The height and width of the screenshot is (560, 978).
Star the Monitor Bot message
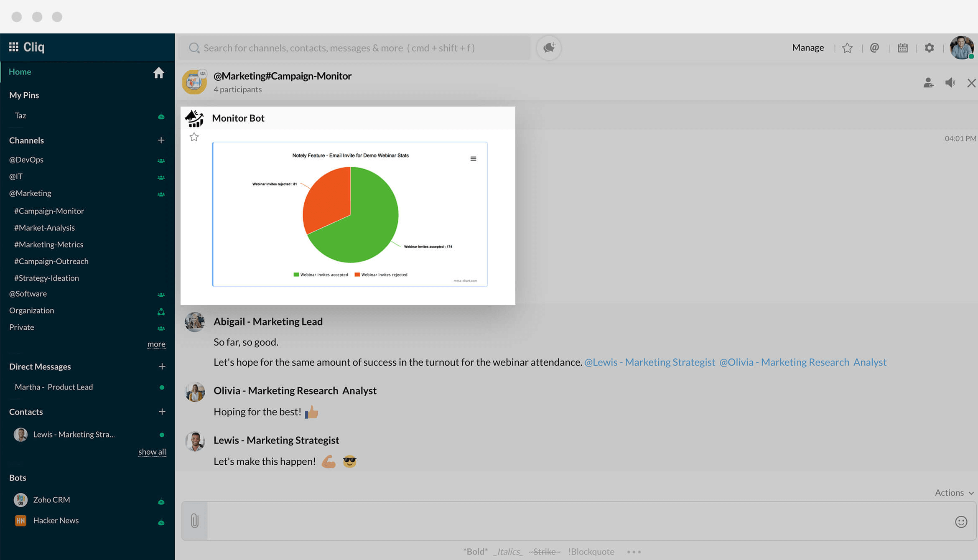[x=194, y=137]
